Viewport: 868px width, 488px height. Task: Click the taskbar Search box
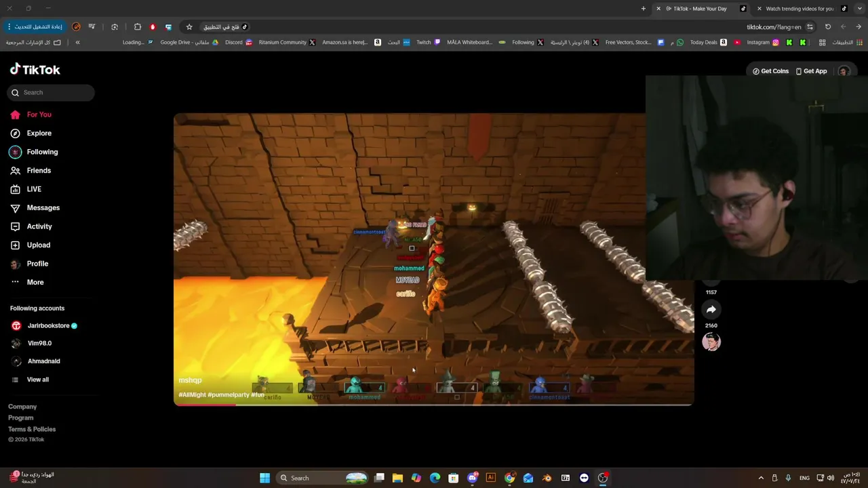tap(321, 478)
